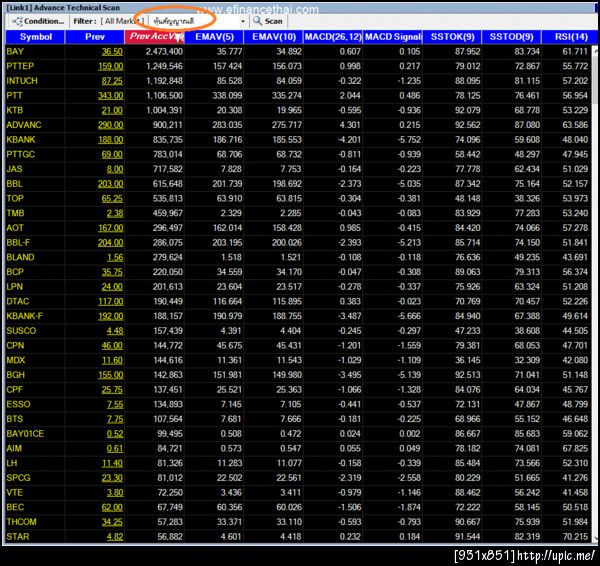600x566 pixels.
Task: Select the BGH symbol row
Action: click(298, 375)
